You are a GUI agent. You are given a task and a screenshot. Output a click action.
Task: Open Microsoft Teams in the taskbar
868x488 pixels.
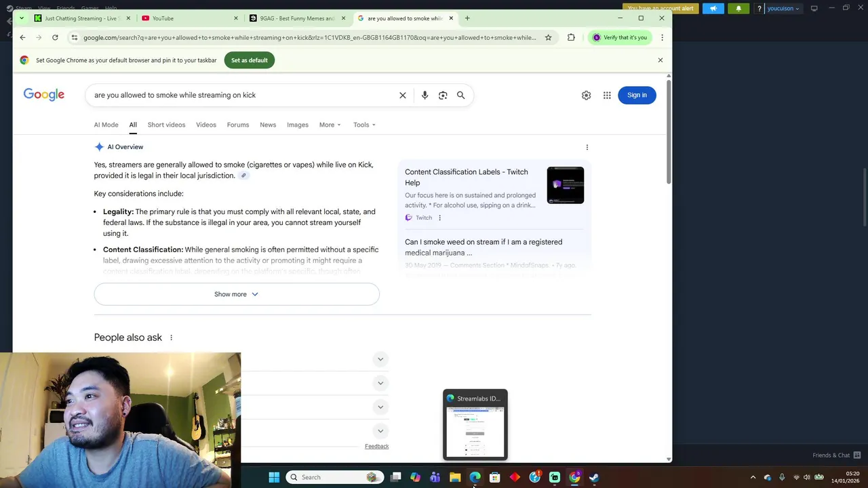(x=435, y=477)
